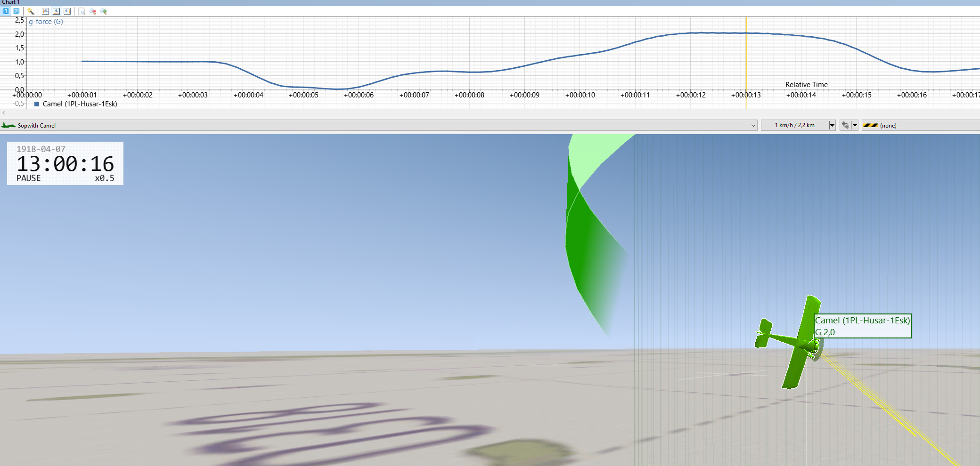Click the Chart 1 panel title
980x466 pixels.
pos(10,2)
